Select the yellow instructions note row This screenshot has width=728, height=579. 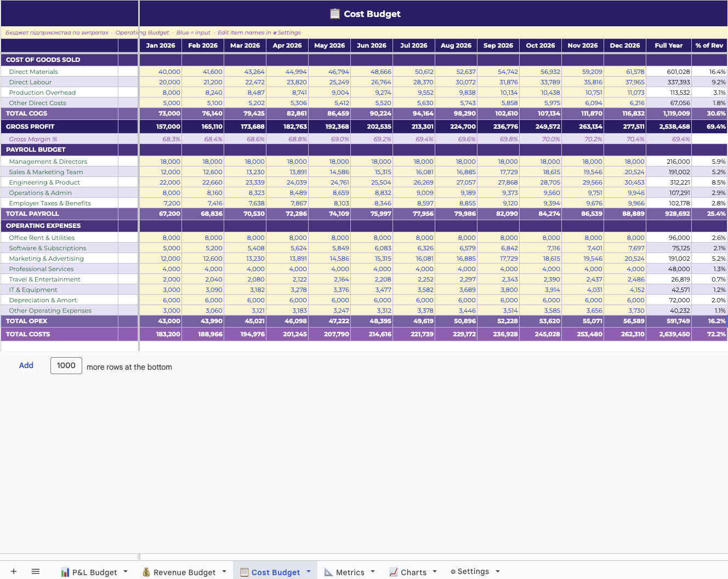click(x=364, y=32)
